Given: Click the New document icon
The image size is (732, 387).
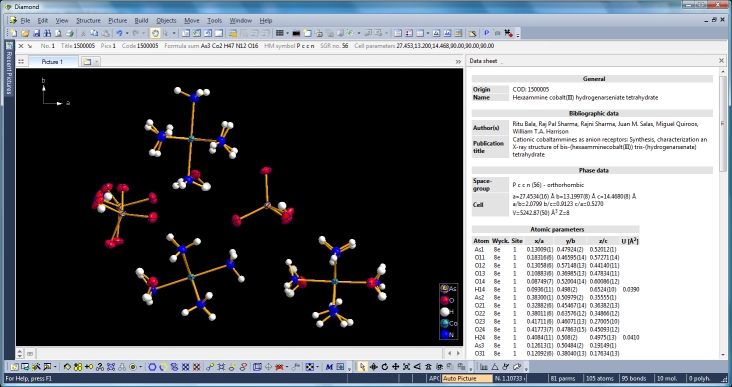Looking at the screenshot, I should (13, 33).
